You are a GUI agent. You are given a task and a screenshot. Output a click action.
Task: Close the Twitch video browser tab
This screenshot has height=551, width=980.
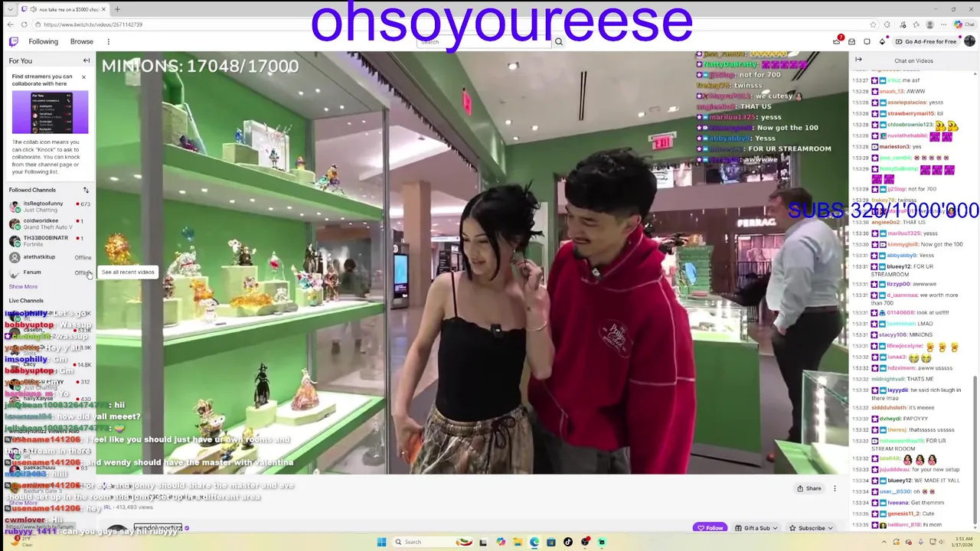(x=103, y=9)
